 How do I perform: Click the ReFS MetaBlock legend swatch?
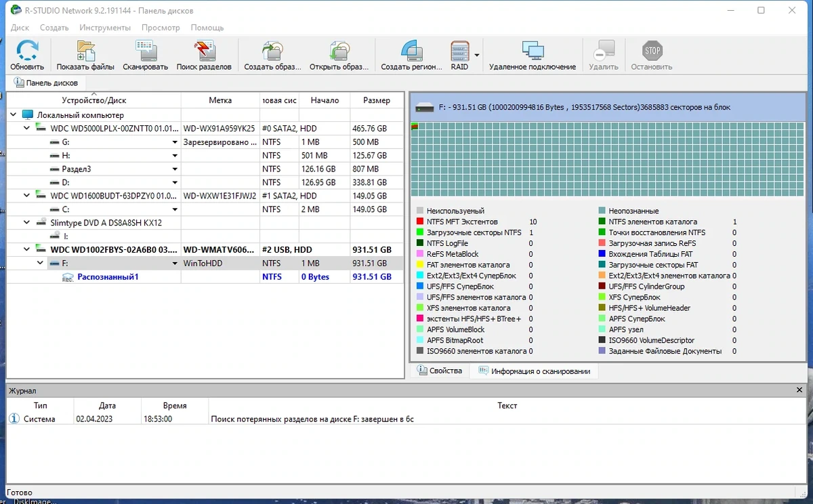coord(420,254)
